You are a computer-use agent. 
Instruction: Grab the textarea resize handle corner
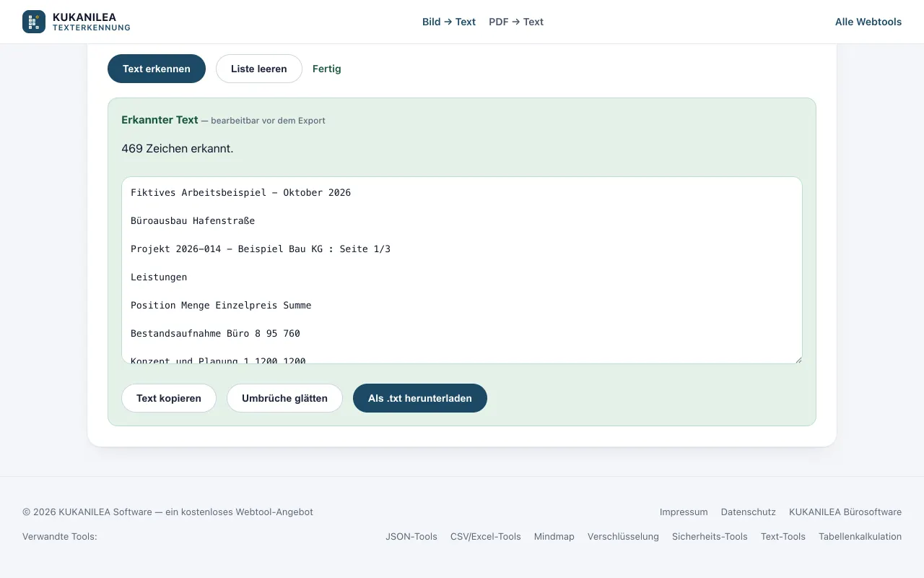click(798, 359)
